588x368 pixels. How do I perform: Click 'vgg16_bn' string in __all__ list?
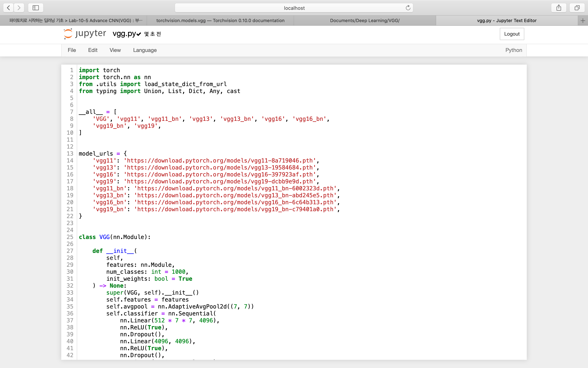[309, 119]
